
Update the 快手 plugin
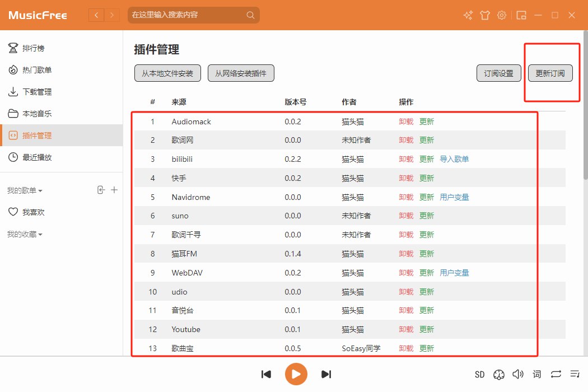tap(427, 178)
